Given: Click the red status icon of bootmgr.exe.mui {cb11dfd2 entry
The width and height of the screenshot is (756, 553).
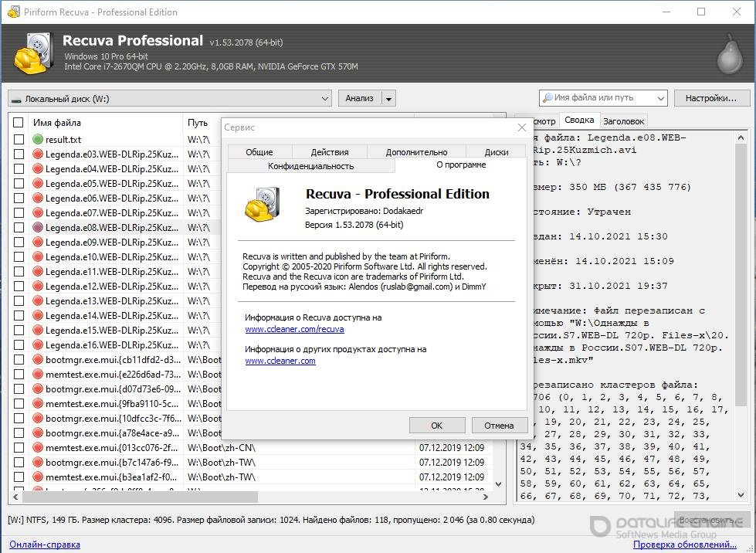Looking at the screenshot, I should point(38,360).
